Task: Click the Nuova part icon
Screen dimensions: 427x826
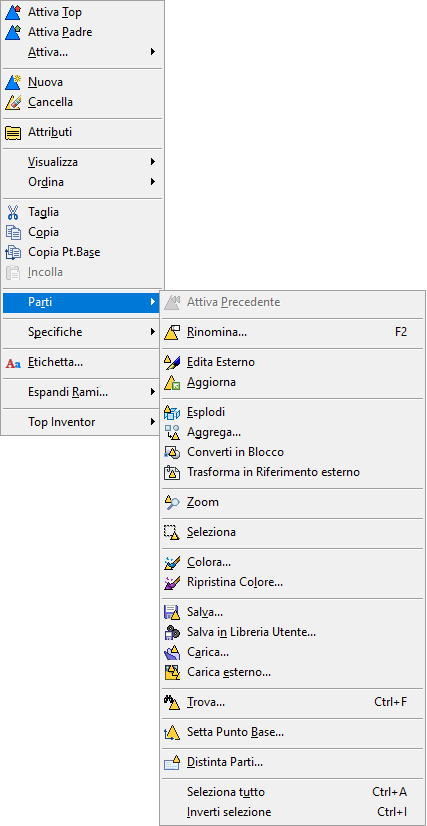Action: 13,82
